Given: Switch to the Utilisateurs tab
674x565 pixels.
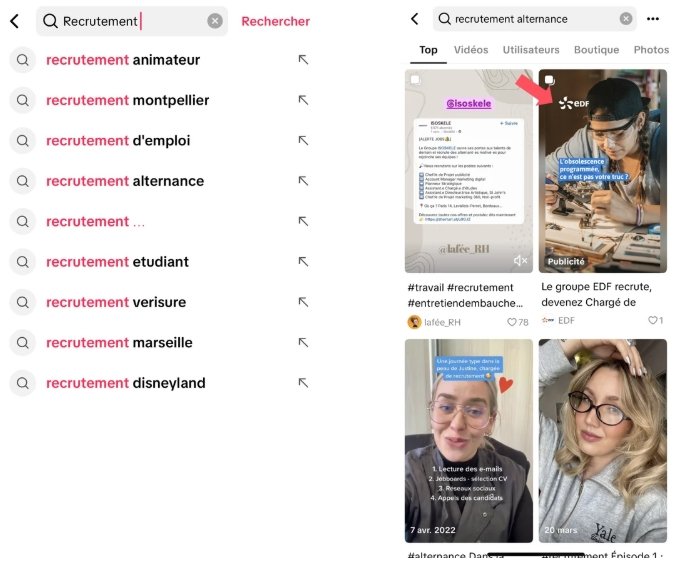Looking at the screenshot, I should point(531,50).
